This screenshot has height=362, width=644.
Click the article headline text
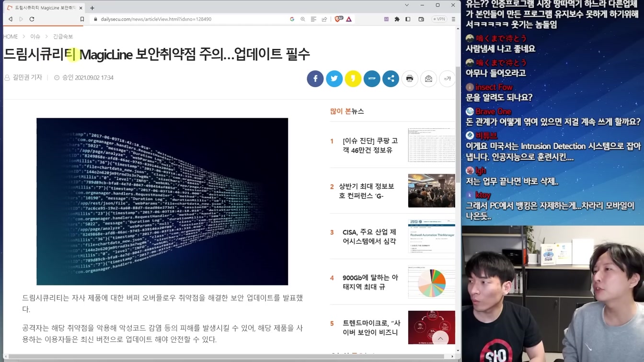coord(157,54)
